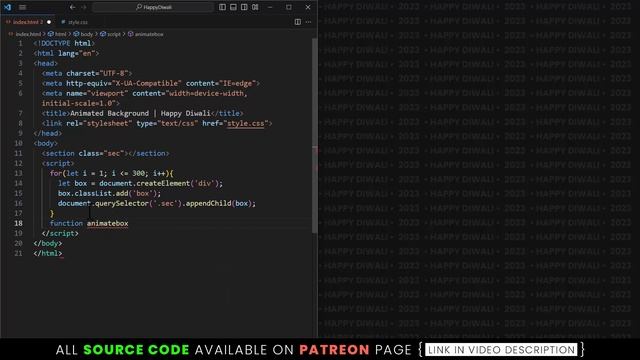Go forward with the right arrow

coord(84,7)
